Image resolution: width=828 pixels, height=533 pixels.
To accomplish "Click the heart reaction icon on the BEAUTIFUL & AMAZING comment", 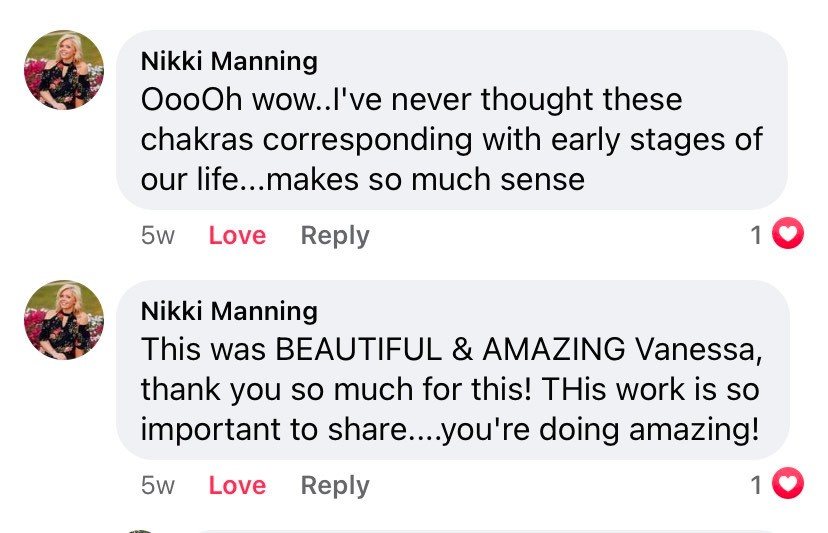I will click(x=790, y=486).
